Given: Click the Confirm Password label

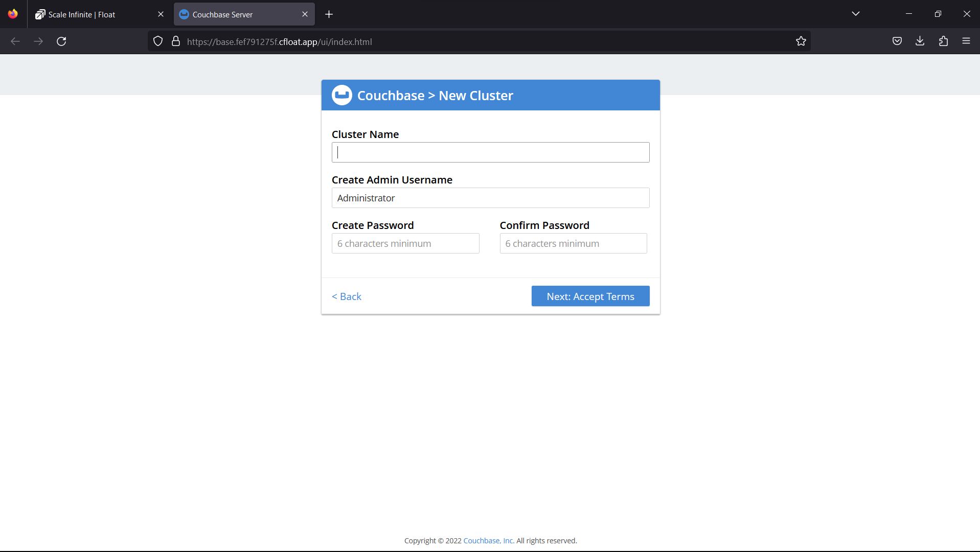Looking at the screenshot, I should 544,225.
